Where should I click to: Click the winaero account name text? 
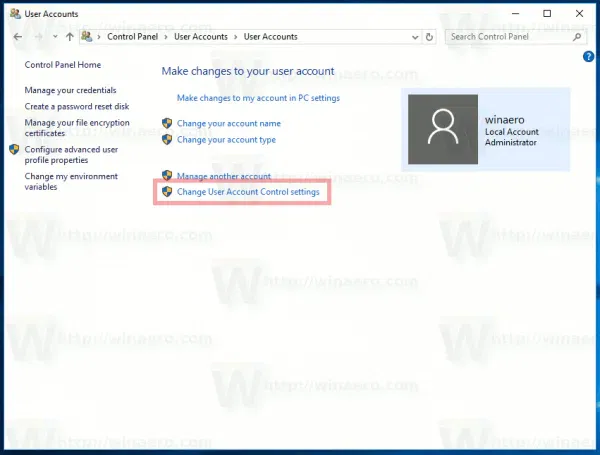505,120
